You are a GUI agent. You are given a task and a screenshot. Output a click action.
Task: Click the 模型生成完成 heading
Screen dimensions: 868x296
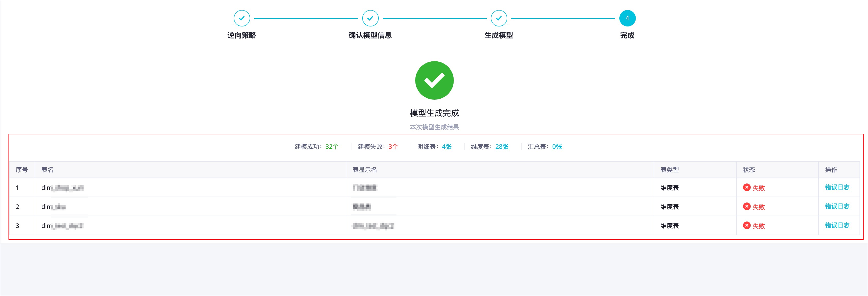[x=434, y=113]
